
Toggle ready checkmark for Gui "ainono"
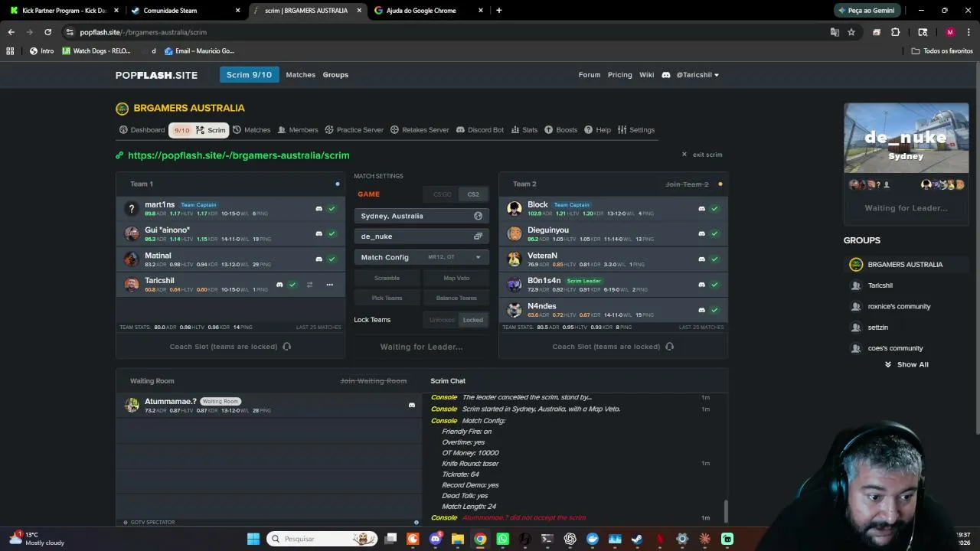(332, 233)
